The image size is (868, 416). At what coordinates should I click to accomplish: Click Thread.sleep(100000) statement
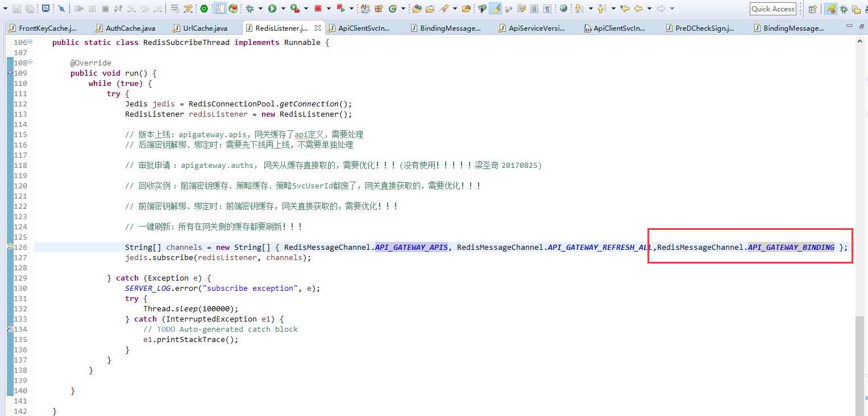191,308
